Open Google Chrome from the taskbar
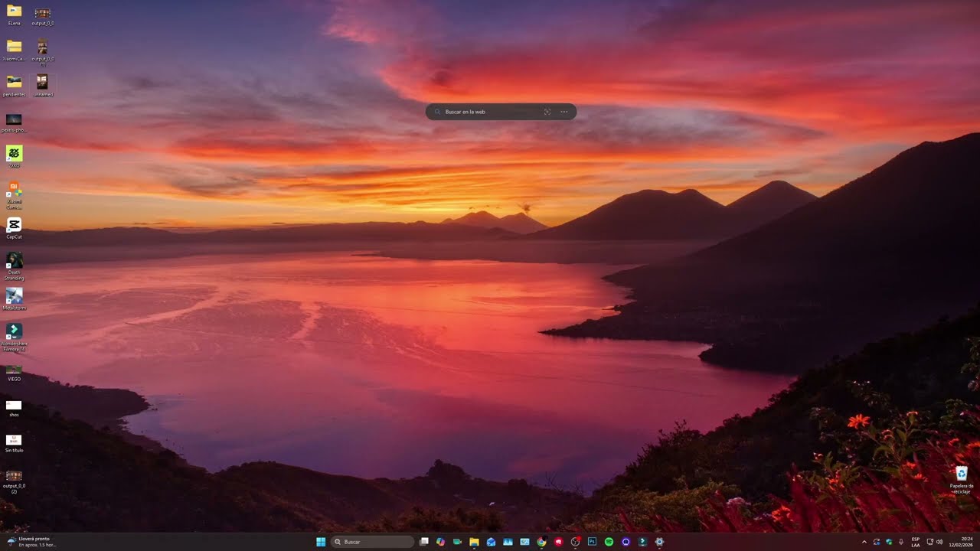The height and width of the screenshot is (551, 980). (541, 542)
